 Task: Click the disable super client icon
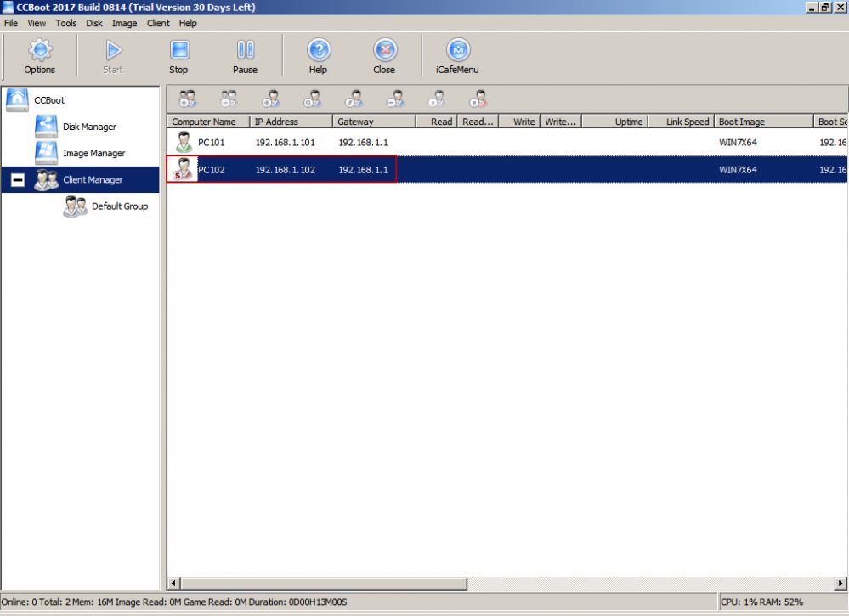click(x=478, y=99)
